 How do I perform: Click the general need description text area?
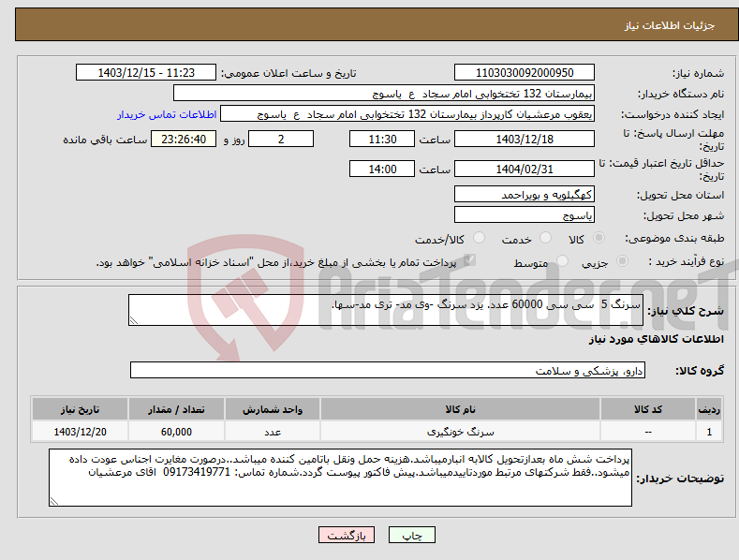(386, 310)
